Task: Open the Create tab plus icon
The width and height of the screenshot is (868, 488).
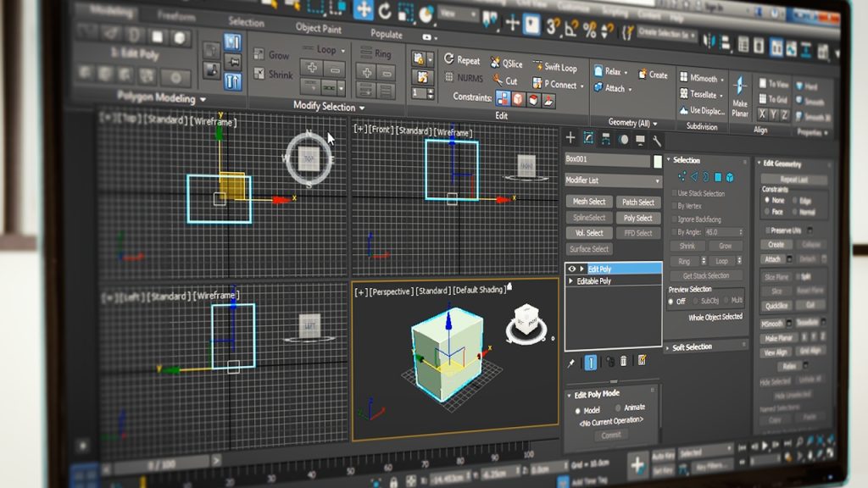Action: (x=570, y=138)
